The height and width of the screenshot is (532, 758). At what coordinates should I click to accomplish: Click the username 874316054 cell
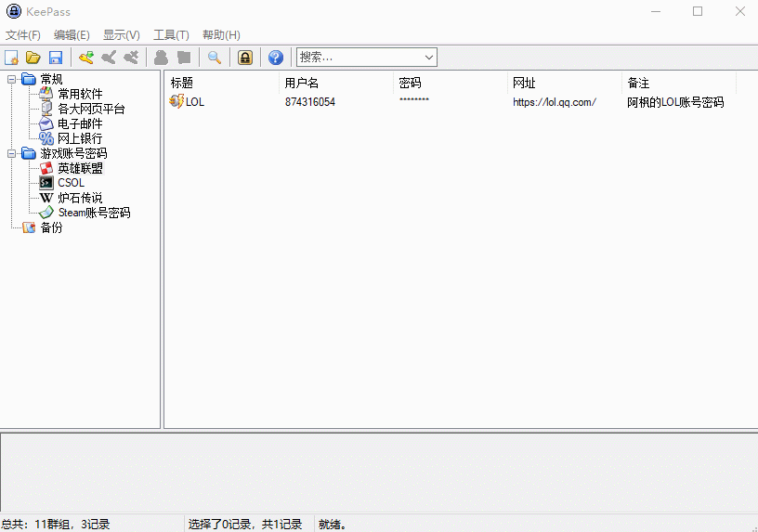pos(310,102)
